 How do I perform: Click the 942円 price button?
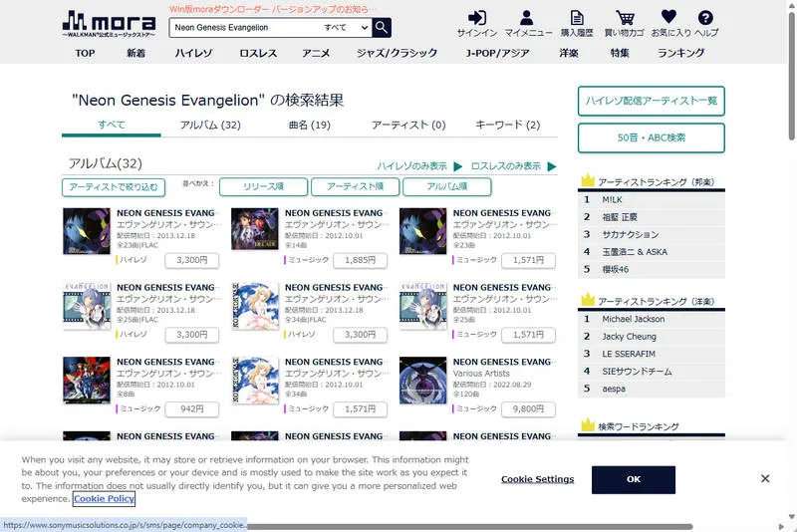point(192,409)
